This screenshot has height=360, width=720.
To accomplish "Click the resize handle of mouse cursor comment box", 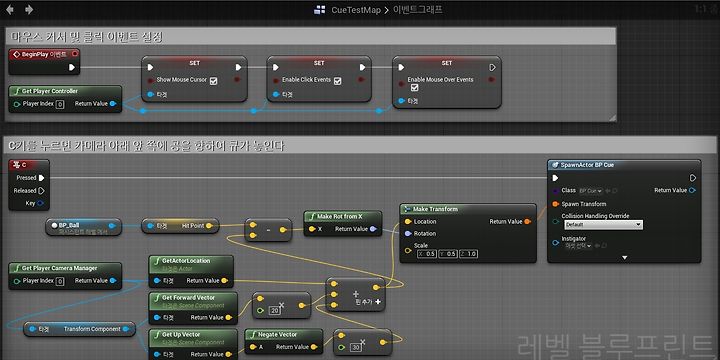I will (x=612, y=118).
